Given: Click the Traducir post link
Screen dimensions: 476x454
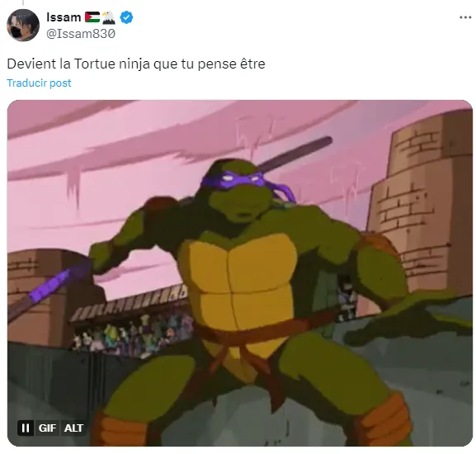Looking at the screenshot, I should tap(39, 83).
